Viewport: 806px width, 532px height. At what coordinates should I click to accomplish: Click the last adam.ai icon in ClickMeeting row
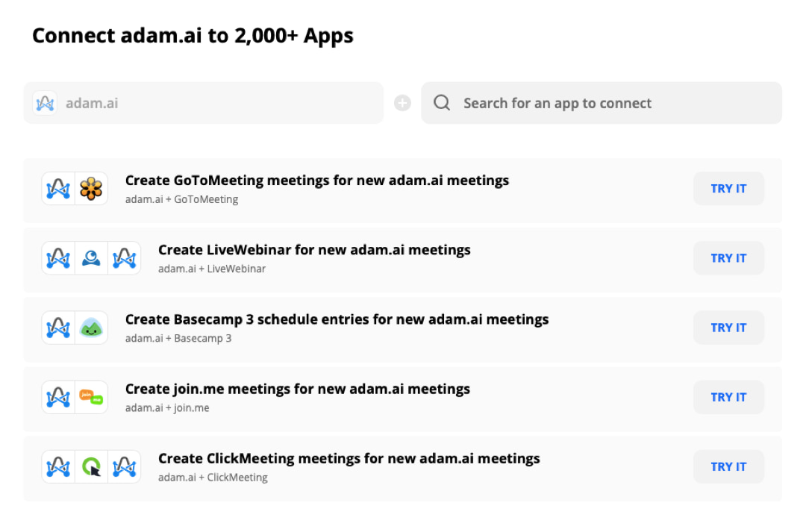pyautogui.click(x=125, y=467)
